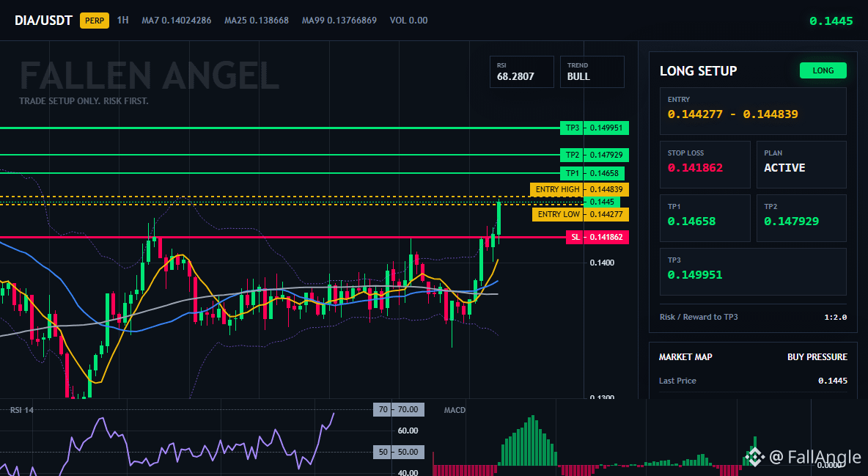Select the ENTRY LOW 0.144277 chart tag
Screen dimensions: 868x476
(x=580, y=214)
